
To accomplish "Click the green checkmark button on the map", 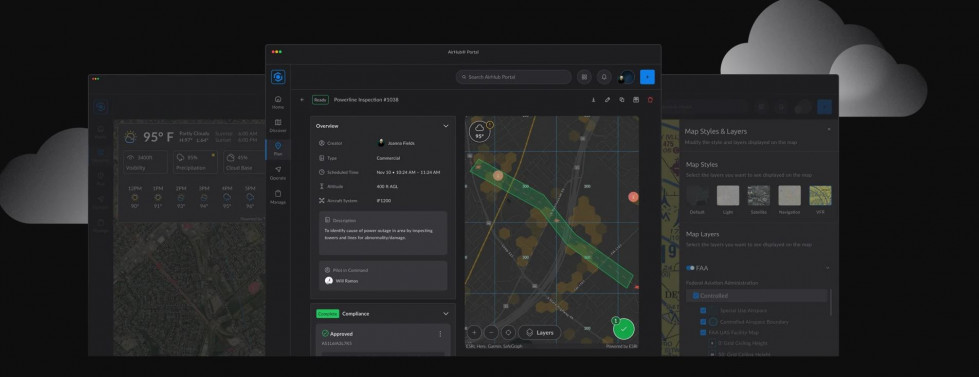I will click(x=623, y=329).
